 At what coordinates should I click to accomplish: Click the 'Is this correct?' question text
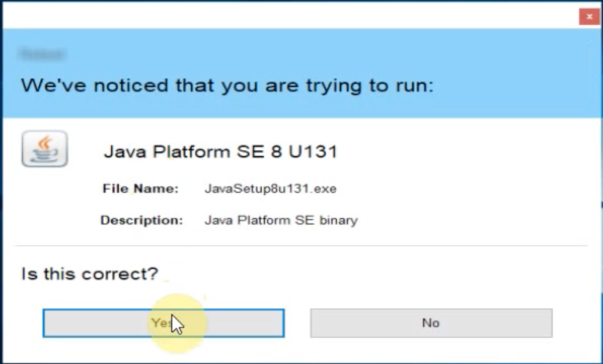pos(90,274)
